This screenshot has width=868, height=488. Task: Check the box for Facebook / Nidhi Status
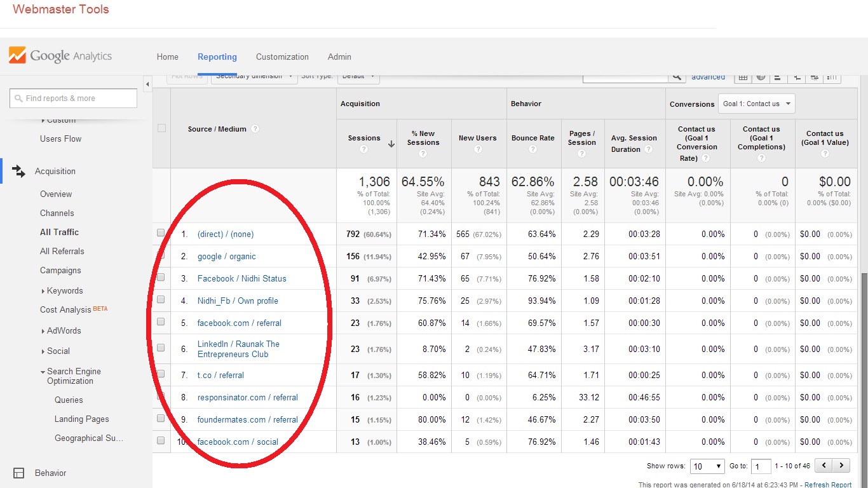pyautogui.click(x=161, y=278)
